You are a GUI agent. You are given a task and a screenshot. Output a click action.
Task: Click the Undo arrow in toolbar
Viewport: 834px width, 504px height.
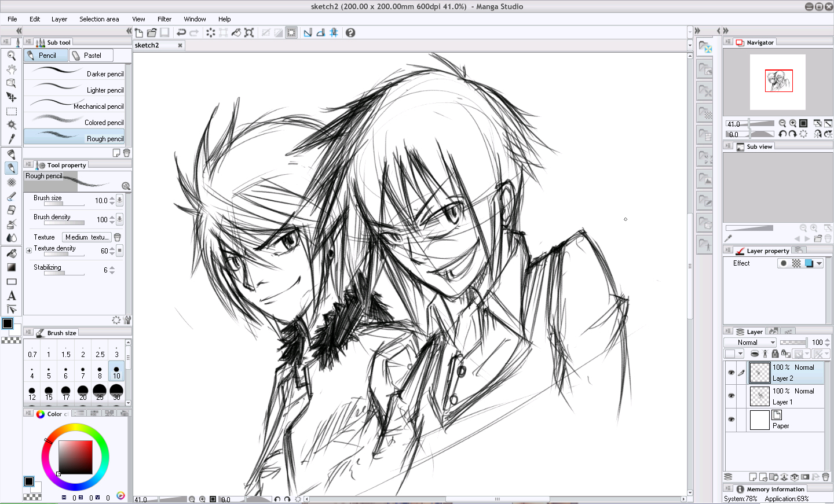(181, 32)
